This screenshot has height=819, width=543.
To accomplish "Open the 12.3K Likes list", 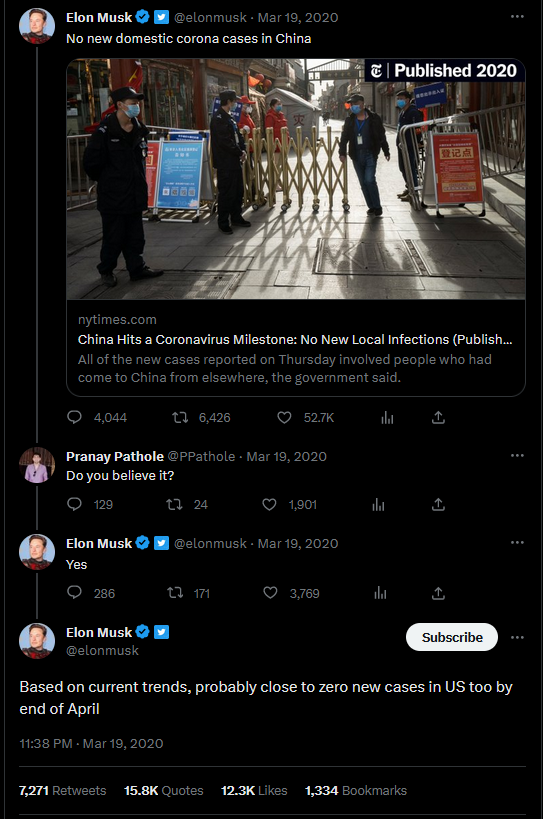I will (x=254, y=790).
